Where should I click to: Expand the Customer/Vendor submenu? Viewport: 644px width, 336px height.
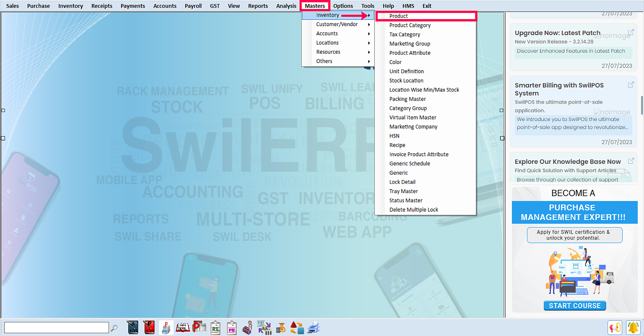(338, 24)
